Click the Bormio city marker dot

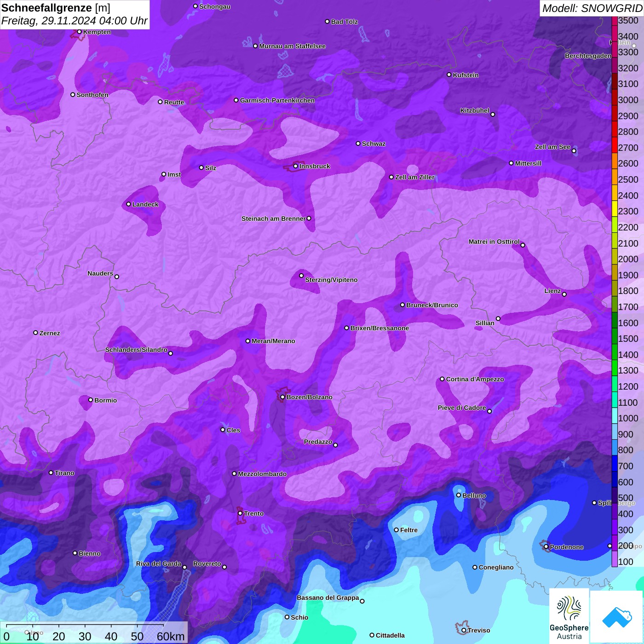coord(91,400)
